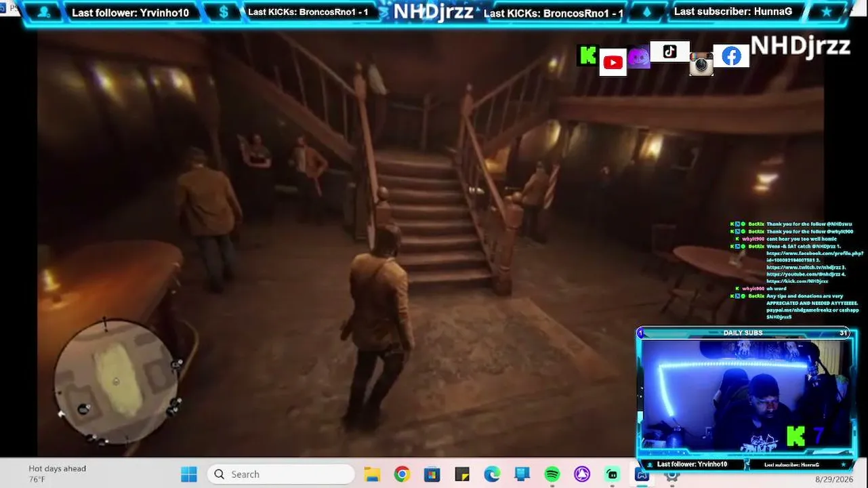Click the "Thank you for the follow @NHDsuru" message
The image size is (868, 488).
pos(809,224)
